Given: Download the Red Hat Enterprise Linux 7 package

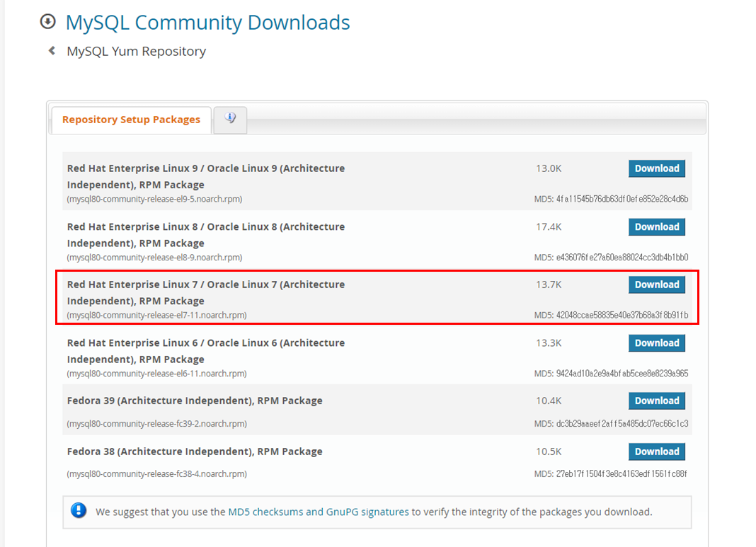Looking at the screenshot, I should coord(657,285).
